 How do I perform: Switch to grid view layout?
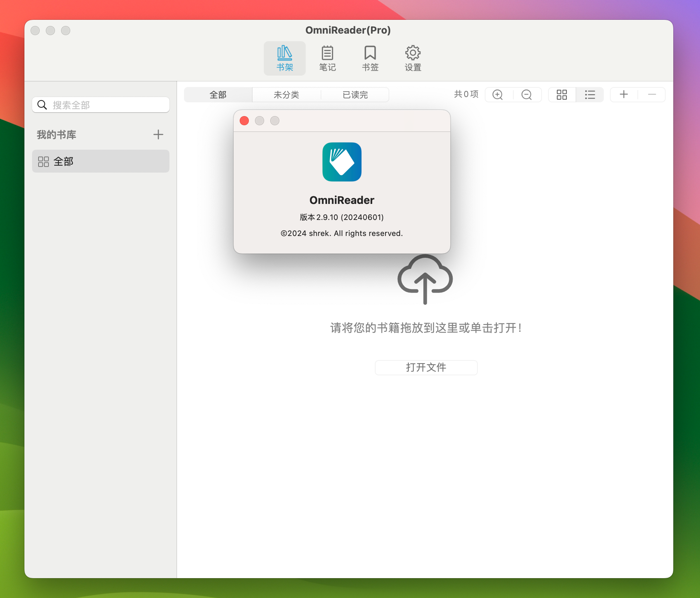tap(562, 95)
